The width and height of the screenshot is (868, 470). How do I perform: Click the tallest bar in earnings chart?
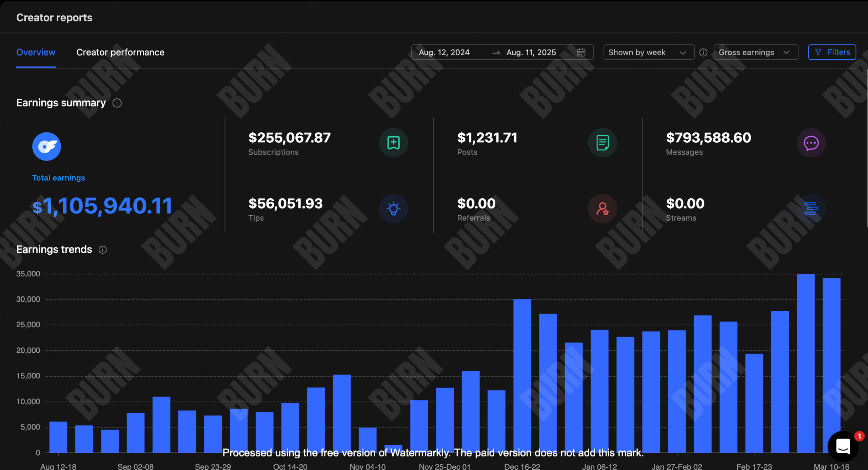click(x=806, y=363)
